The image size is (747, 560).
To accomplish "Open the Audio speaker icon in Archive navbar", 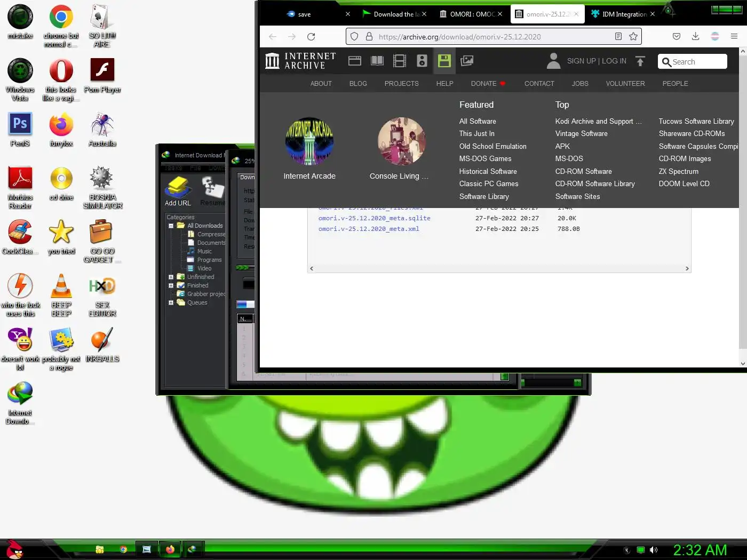I will [x=422, y=61].
